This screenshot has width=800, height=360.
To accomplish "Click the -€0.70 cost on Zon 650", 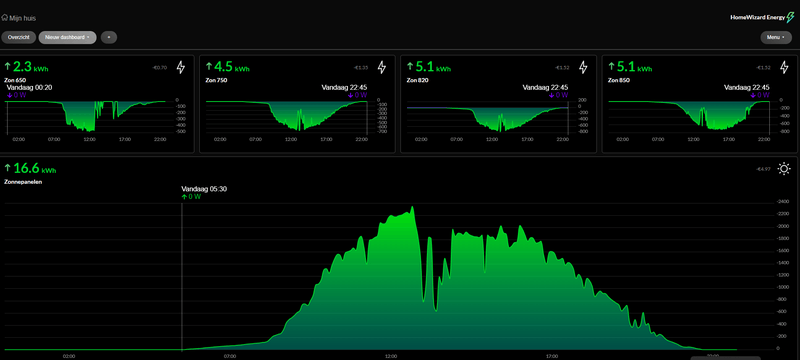I will tap(160, 67).
